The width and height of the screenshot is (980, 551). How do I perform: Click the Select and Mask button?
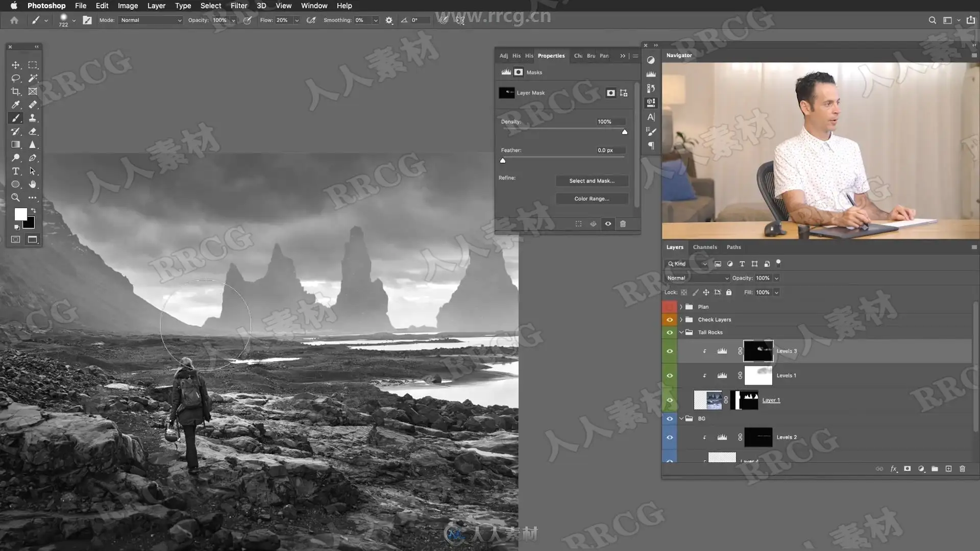[592, 181]
